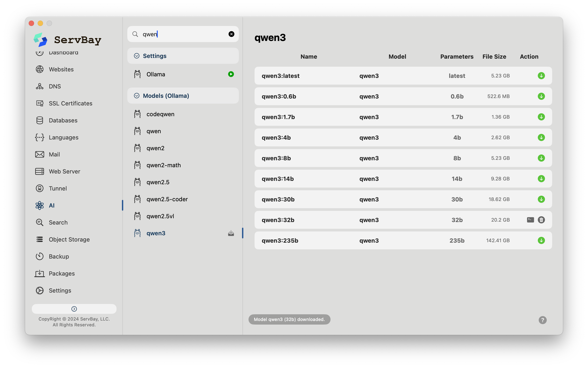588x368 pixels.
Task: Collapse the sidebar using bottom arrow button
Action: [74, 309]
